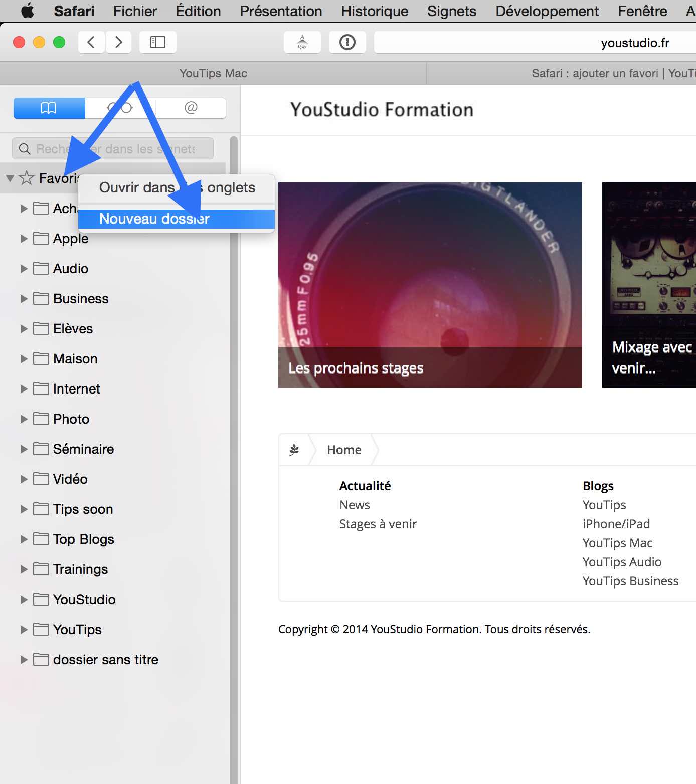
Task: Select the YouTips folder row
Action: [x=113, y=629]
